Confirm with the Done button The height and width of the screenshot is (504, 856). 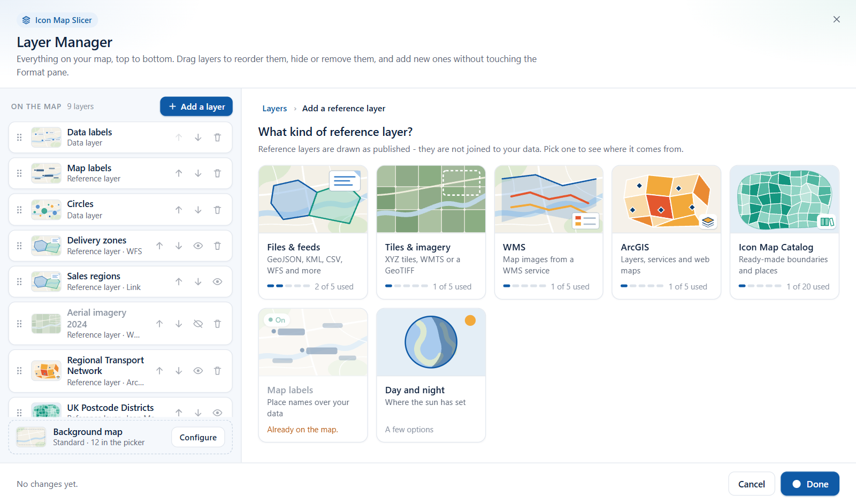[x=809, y=484]
